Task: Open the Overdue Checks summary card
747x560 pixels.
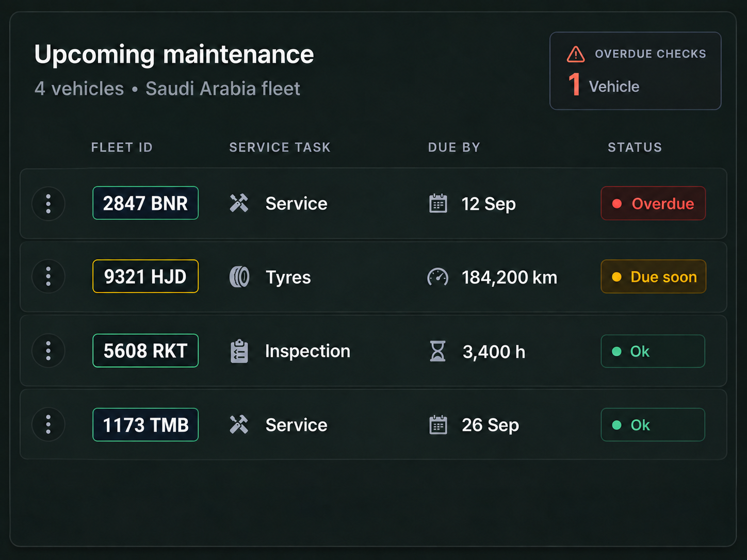Action: [636, 71]
